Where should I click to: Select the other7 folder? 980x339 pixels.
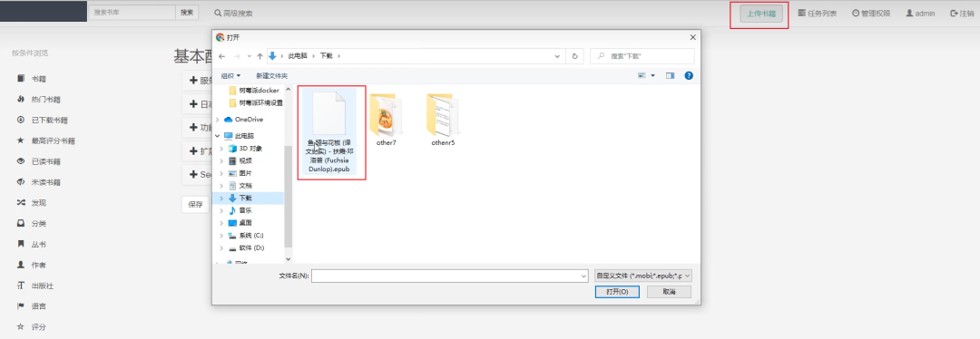(387, 120)
